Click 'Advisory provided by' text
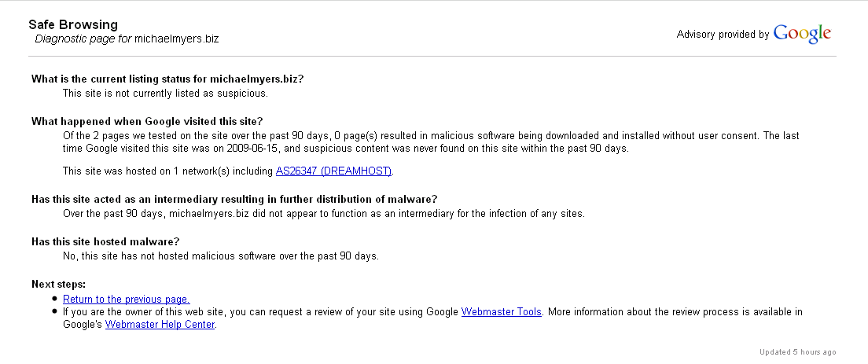The image size is (868, 364). pos(723,35)
